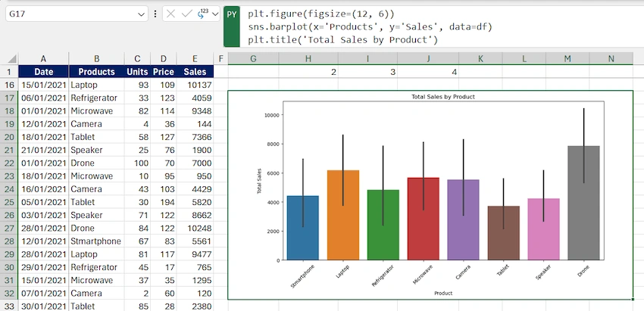Image resolution: width=644 pixels, height=311 pixels.
Task: Open the Name Box dropdown arrow
Action: pyautogui.click(x=142, y=14)
